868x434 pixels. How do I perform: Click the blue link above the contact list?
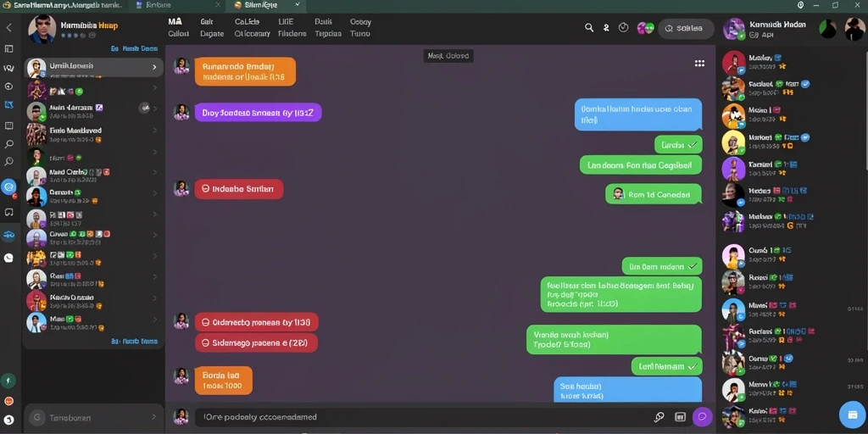click(x=134, y=48)
